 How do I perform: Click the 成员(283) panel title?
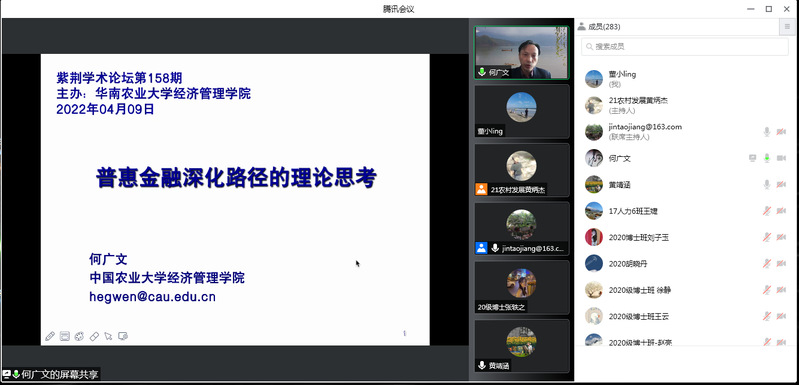[604, 27]
